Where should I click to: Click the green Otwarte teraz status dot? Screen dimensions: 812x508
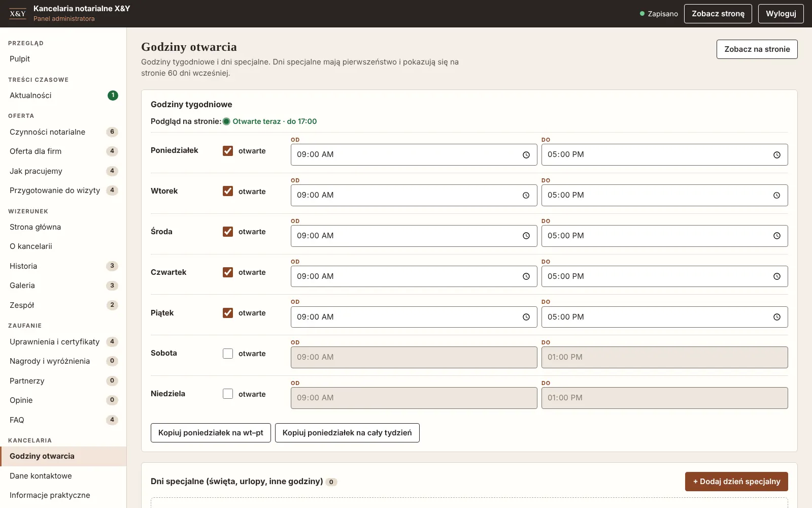point(226,121)
